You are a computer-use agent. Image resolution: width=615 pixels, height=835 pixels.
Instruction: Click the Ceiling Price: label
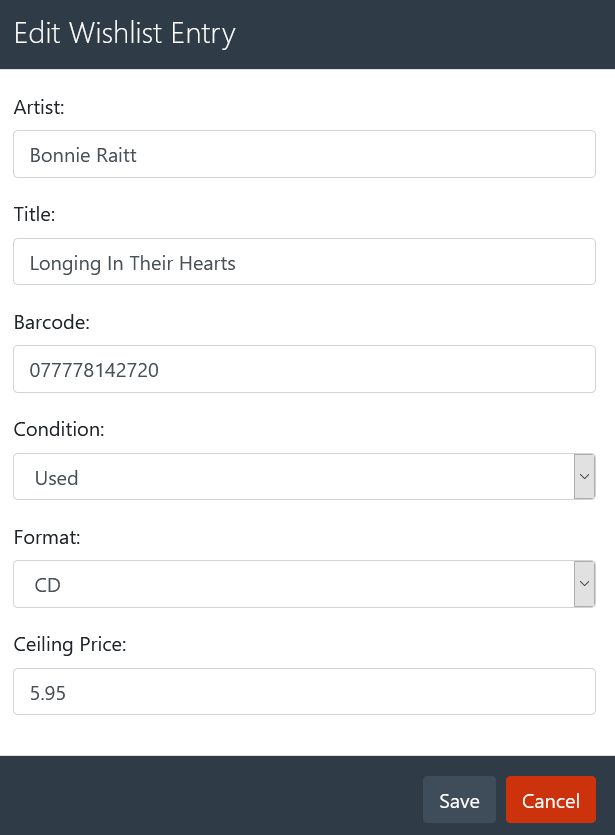(70, 645)
